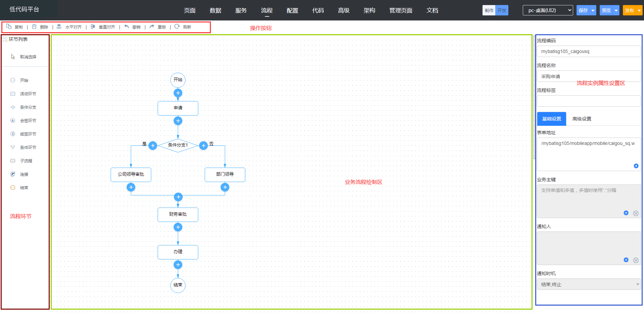Open the pc-桌面(UI2) device dropdown
The image size is (644, 313).
tap(548, 10)
